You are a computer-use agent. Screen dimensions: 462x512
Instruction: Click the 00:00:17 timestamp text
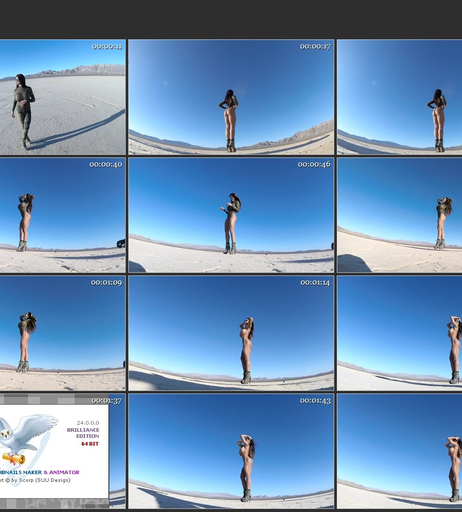point(315,47)
